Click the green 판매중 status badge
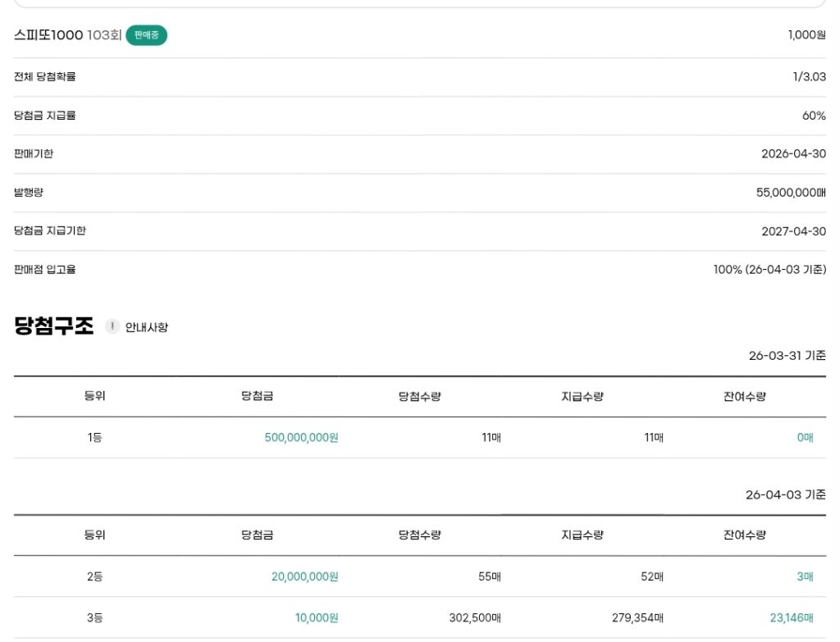The width and height of the screenshot is (840, 642). 146,35
